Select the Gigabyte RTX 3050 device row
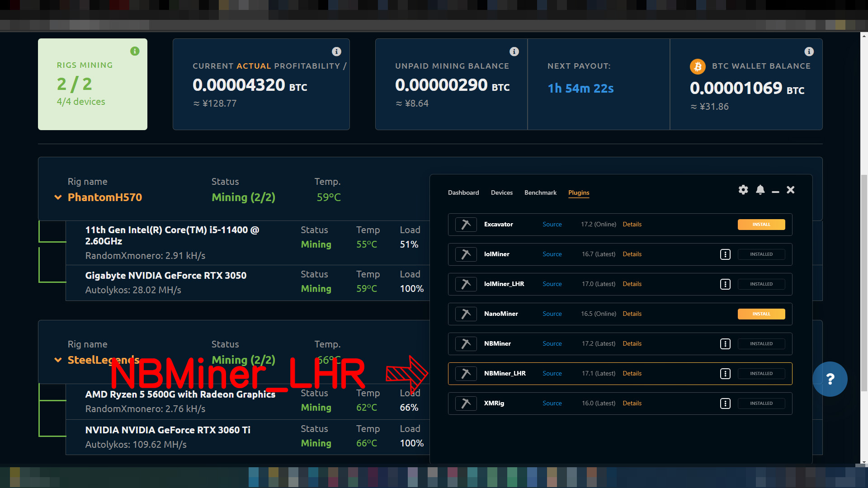The height and width of the screenshot is (488, 868). pyautogui.click(x=248, y=283)
